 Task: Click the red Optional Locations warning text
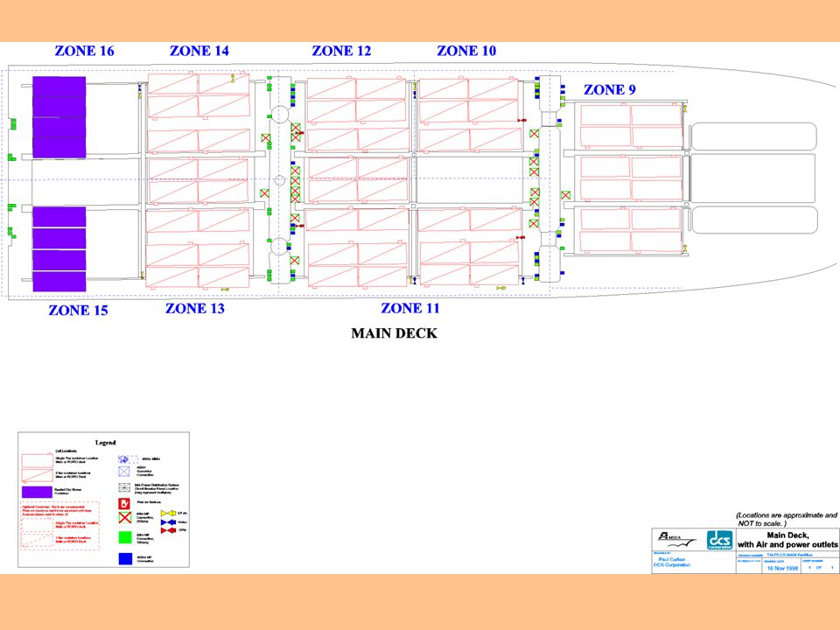tap(57, 510)
